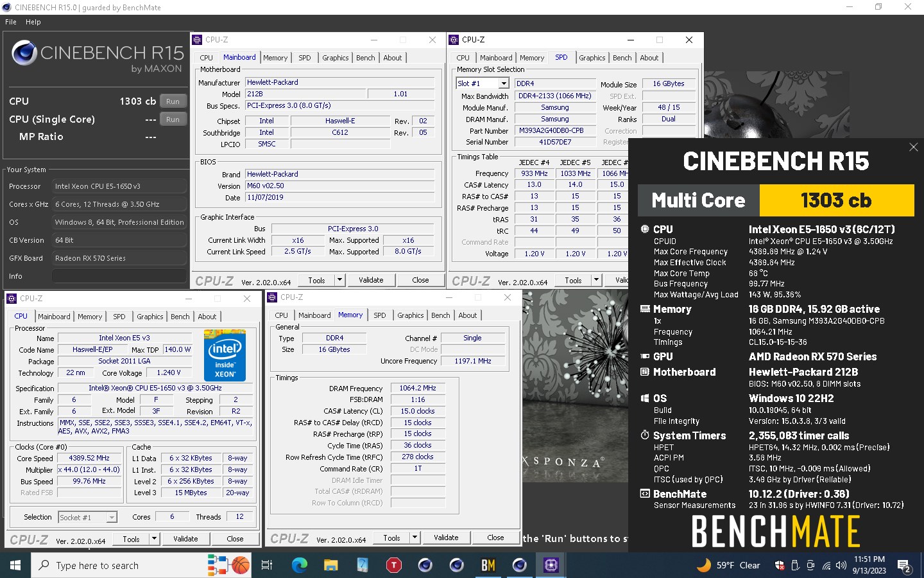Image resolution: width=924 pixels, height=578 pixels.
Task: Expand the Socket #1 selection dropdown
Action: coord(112,517)
